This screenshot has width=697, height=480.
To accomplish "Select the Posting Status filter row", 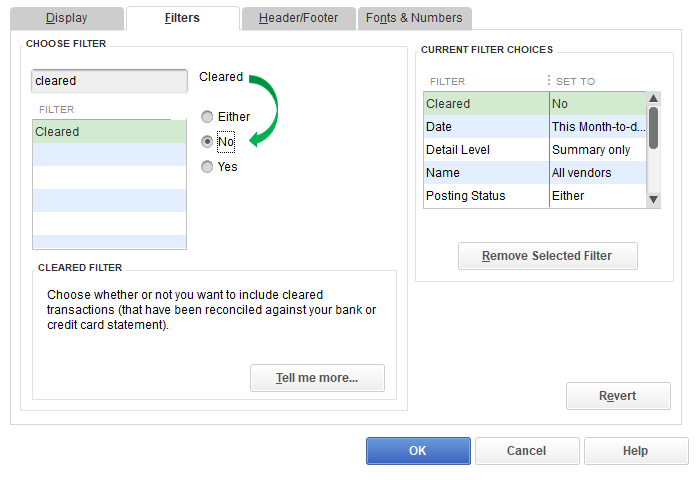I will 485,196.
